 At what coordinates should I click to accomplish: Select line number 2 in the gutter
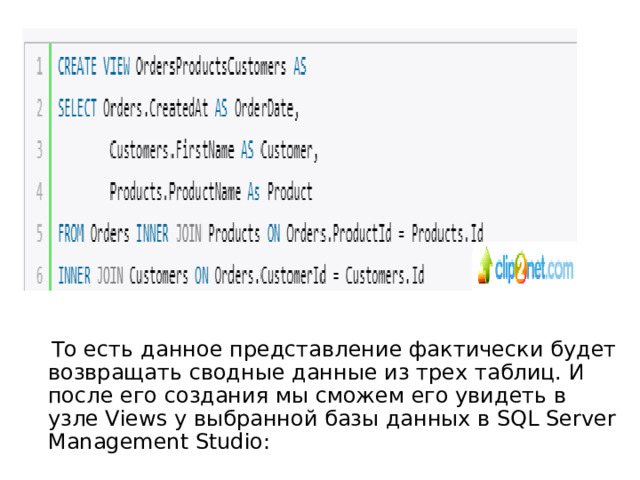click(38, 109)
